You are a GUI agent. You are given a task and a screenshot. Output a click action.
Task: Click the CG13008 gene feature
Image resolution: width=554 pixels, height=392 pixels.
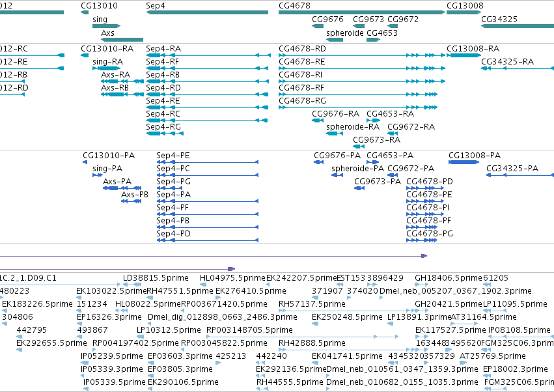[x=464, y=12]
